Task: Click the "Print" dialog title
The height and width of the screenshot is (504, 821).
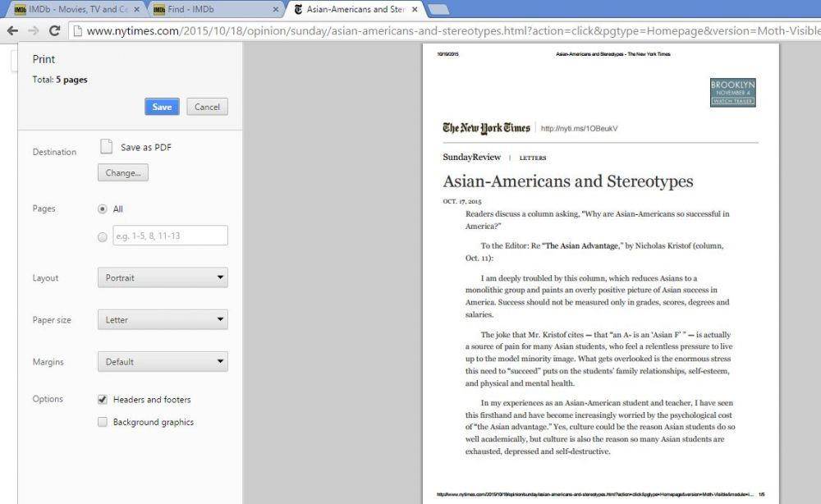Action: pyautogui.click(x=44, y=59)
